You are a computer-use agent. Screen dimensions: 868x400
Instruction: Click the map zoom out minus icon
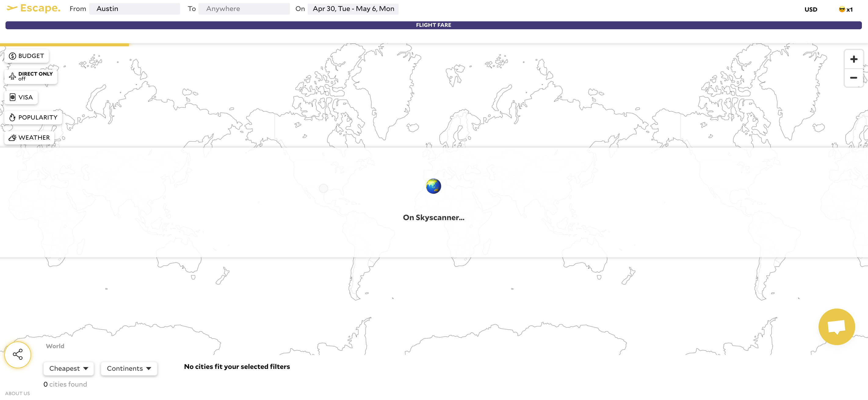(x=853, y=78)
